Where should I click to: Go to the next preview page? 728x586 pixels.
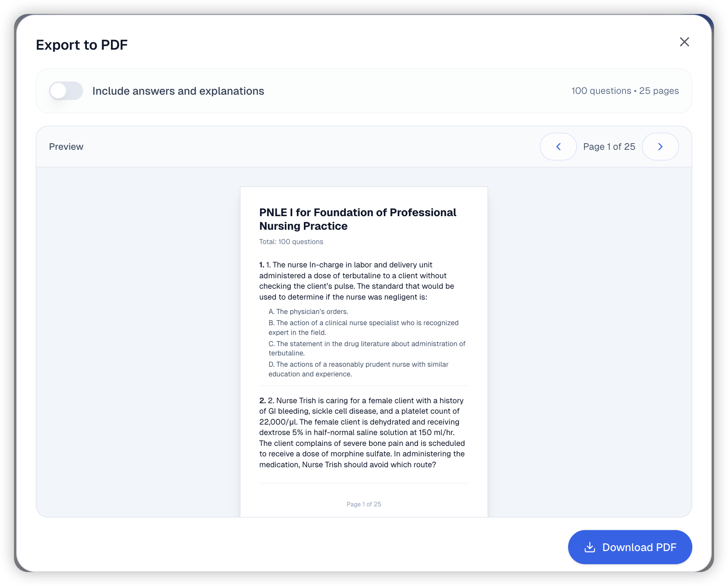click(660, 147)
